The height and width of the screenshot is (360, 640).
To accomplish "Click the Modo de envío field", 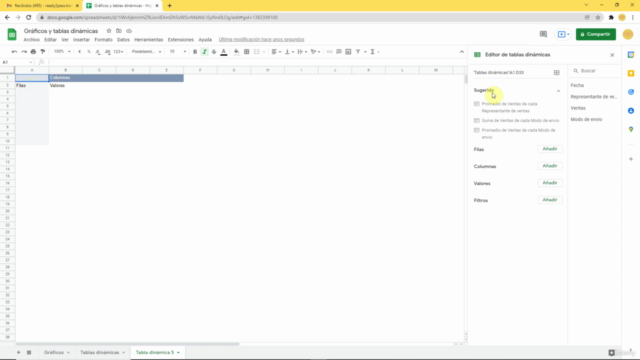I will pos(586,120).
